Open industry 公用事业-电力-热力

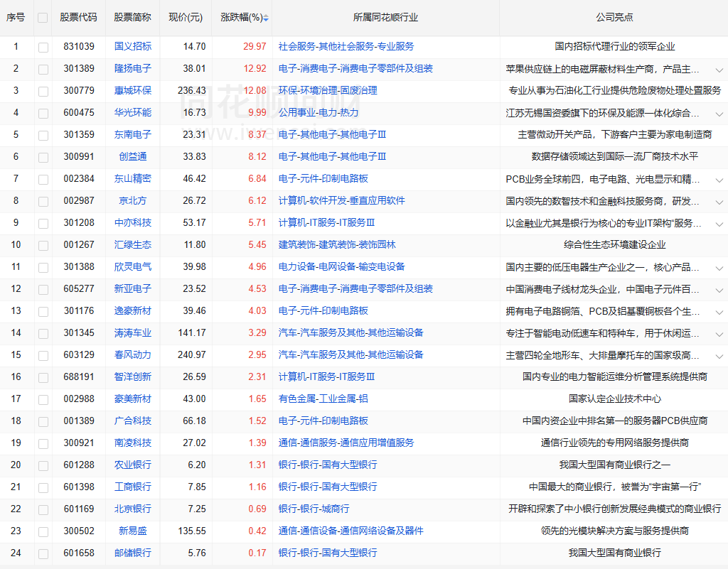point(318,113)
